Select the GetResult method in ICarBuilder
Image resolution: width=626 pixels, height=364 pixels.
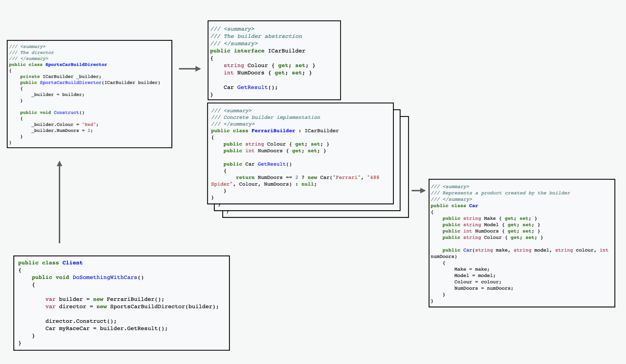[253, 87]
